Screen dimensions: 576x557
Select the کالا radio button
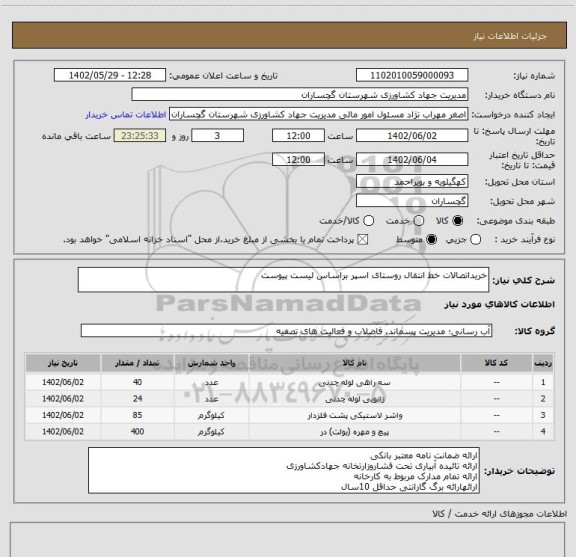click(x=458, y=221)
